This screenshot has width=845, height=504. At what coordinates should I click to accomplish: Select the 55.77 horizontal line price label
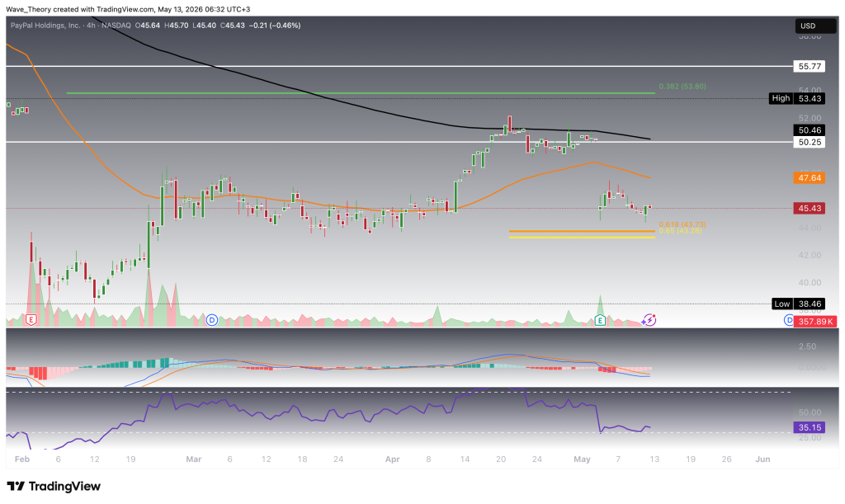[x=810, y=66]
